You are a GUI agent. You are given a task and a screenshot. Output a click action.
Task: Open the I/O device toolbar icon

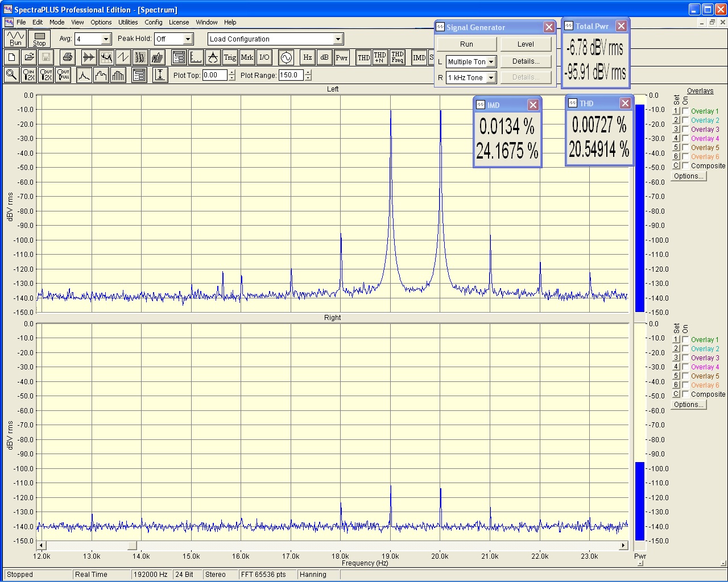click(264, 57)
